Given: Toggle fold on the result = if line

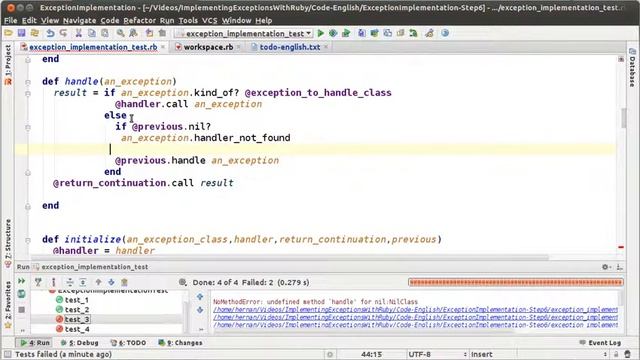Looking at the screenshot, I should (x=28, y=93).
